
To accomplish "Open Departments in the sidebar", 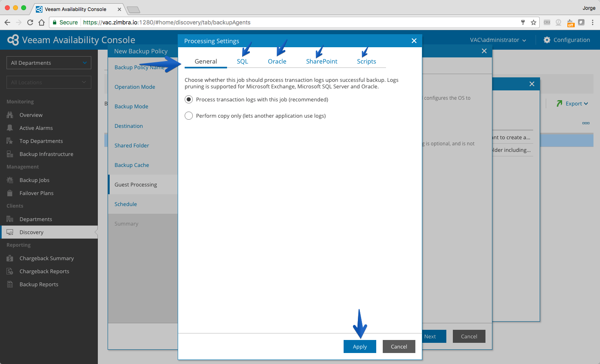I will (x=36, y=219).
